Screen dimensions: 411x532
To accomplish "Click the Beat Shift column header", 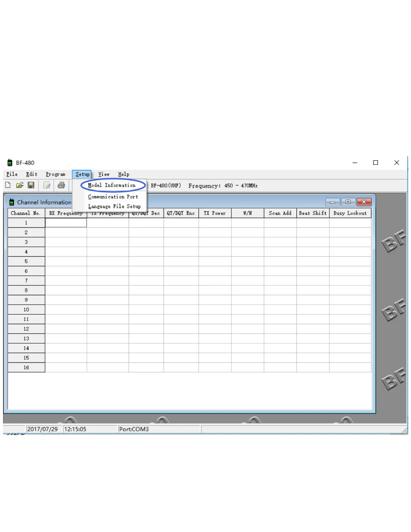I will click(x=313, y=213).
